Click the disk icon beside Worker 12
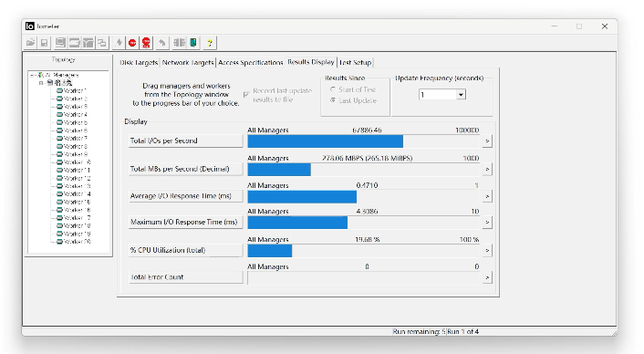Viewport: 644px width, 354px height. 59,178
